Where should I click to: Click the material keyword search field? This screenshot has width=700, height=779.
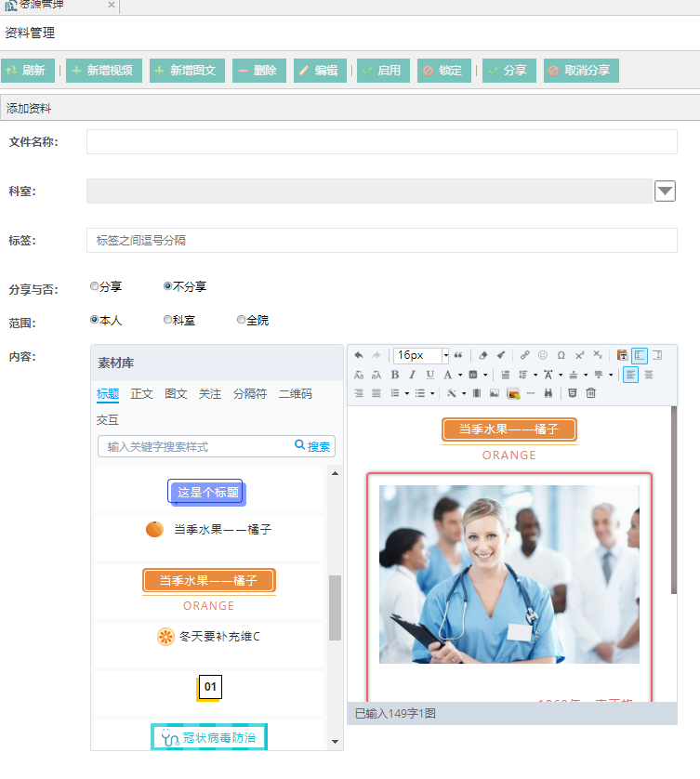click(196, 446)
